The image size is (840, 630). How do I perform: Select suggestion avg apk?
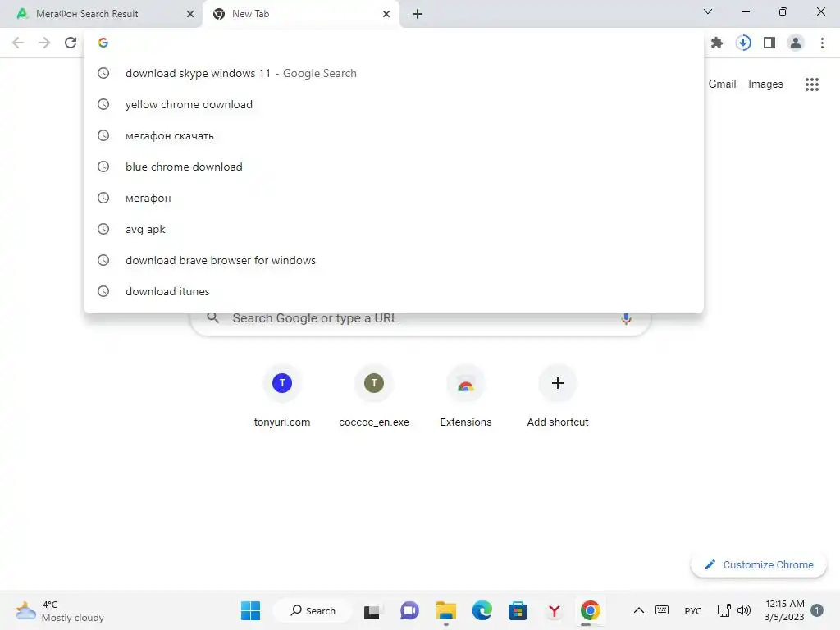pos(394,229)
